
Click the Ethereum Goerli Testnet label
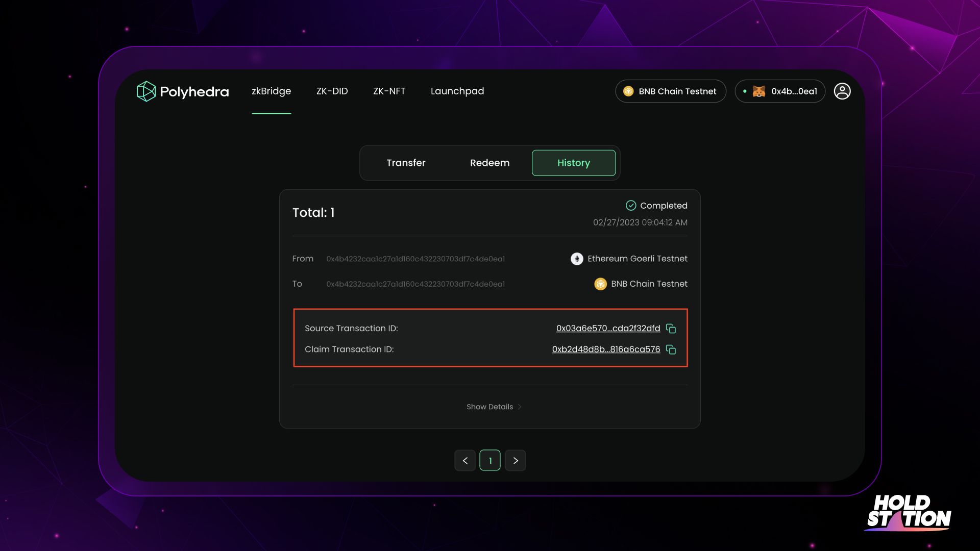638,259
